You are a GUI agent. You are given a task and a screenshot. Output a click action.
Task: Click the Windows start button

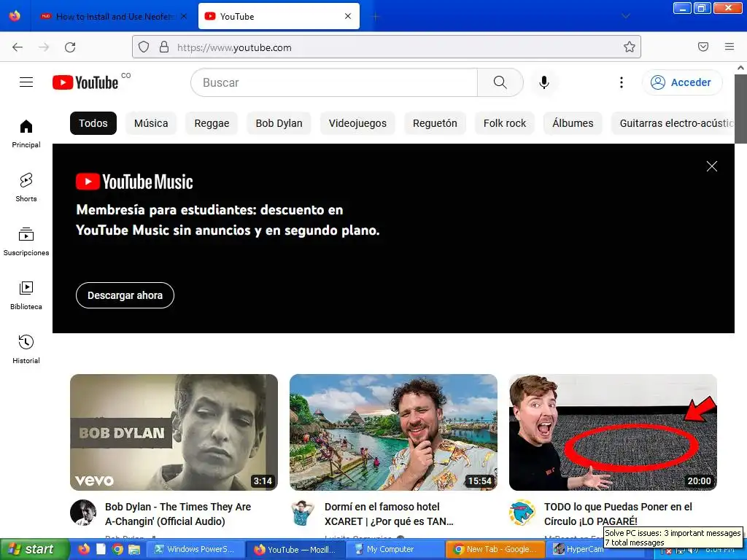coord(34,550)
